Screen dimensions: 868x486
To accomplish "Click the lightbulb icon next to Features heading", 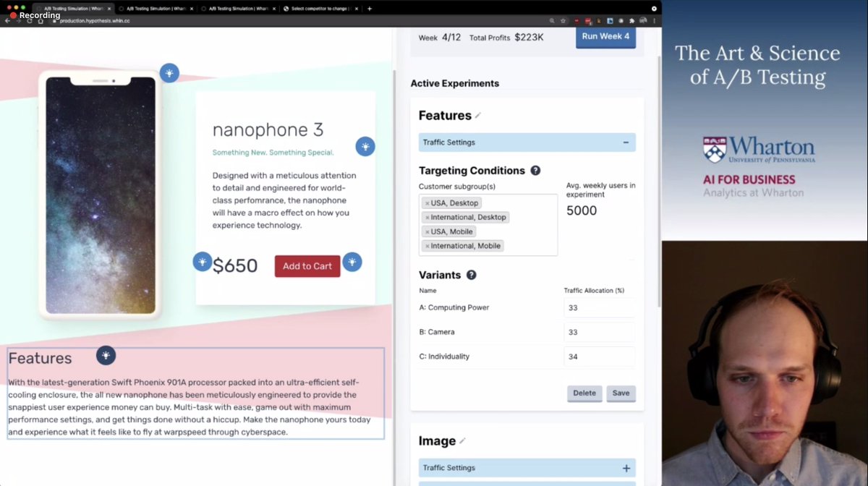I will (x=106, y=355).
